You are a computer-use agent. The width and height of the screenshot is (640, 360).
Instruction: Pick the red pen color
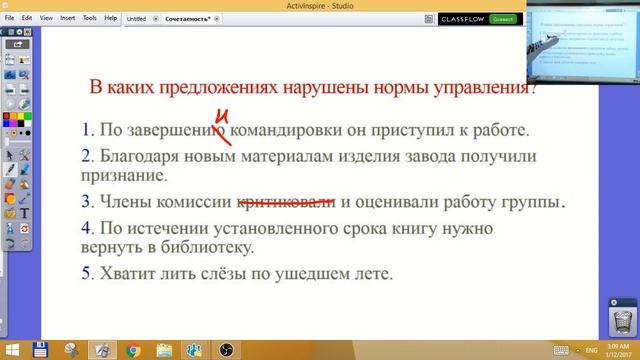pyautogui.click(x=6, y=116)
